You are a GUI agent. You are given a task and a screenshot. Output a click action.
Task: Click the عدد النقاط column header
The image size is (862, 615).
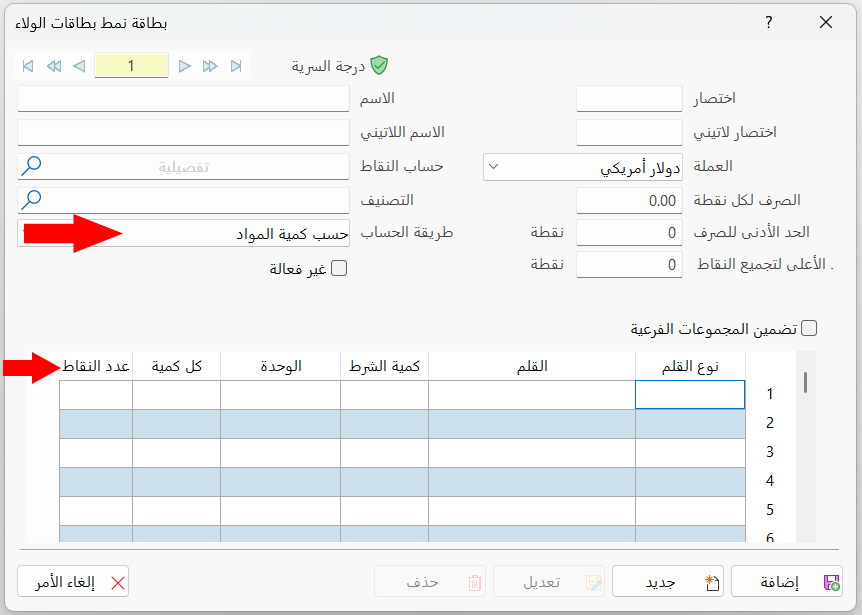(96, 366)
